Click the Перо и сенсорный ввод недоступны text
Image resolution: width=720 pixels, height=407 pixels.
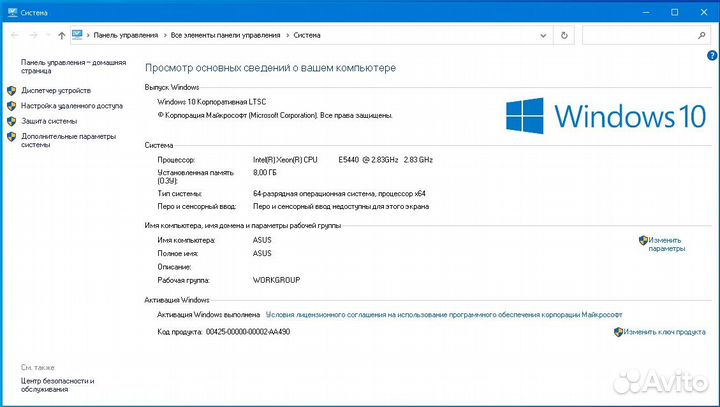pos(341,207)
